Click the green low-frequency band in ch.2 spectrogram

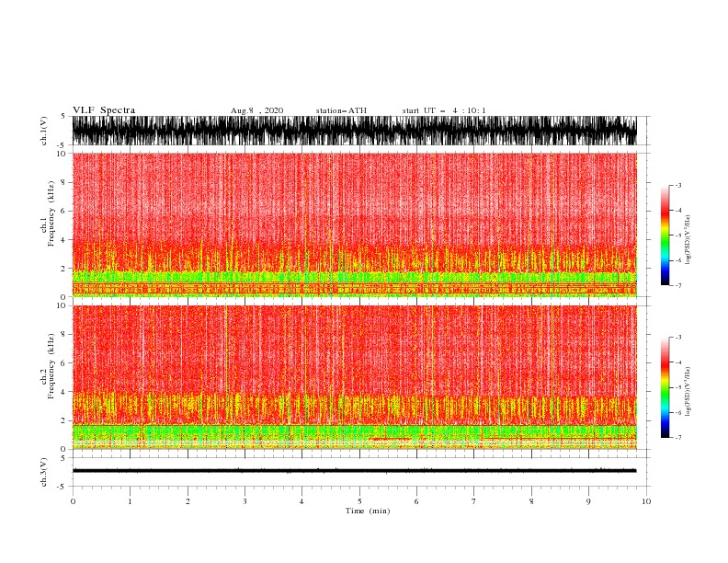354,431
